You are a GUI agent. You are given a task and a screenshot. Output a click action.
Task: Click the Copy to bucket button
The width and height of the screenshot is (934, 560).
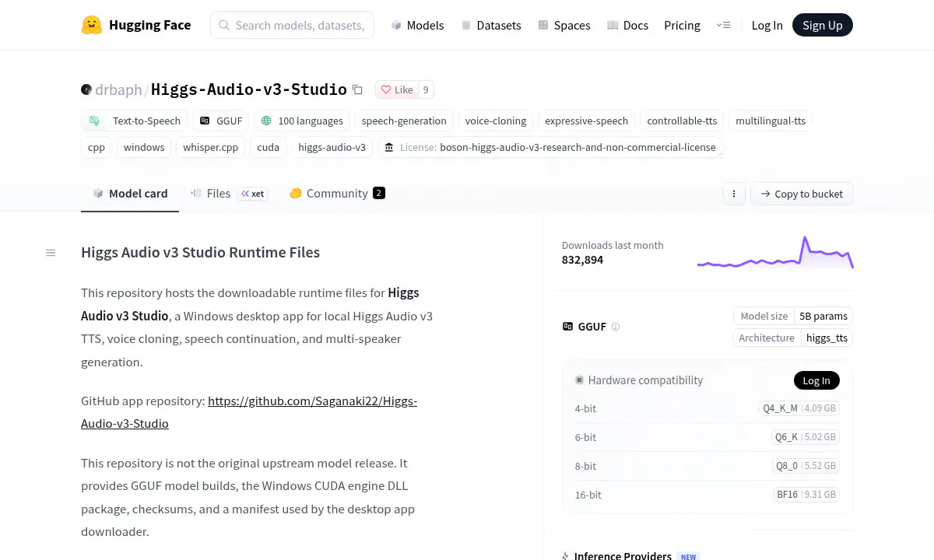(802, 194)
